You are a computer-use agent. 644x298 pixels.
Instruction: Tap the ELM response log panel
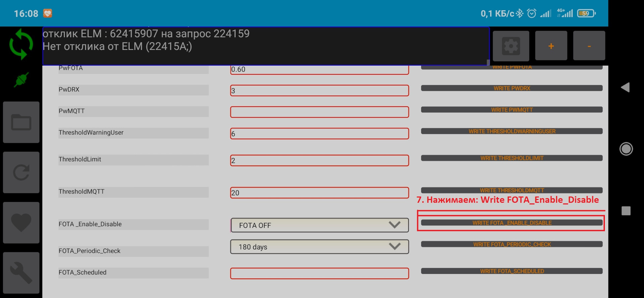pyautogui.click(x=266, y=46)
